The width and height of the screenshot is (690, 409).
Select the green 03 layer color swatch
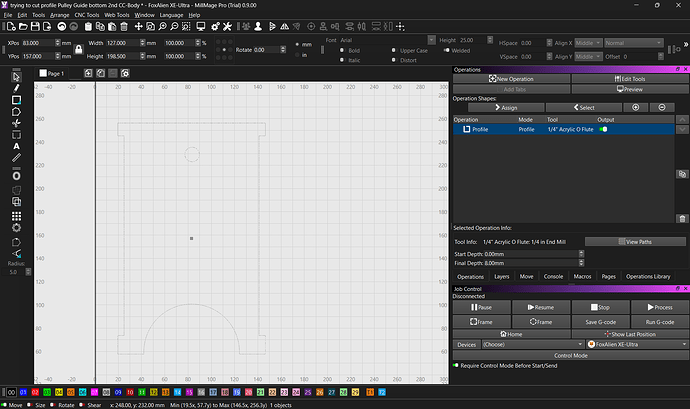pyautogui.click(x=47, y=392)
